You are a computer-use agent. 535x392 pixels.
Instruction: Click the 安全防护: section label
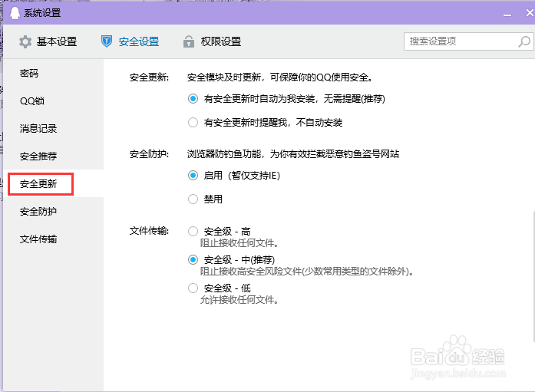click(149, 154)
